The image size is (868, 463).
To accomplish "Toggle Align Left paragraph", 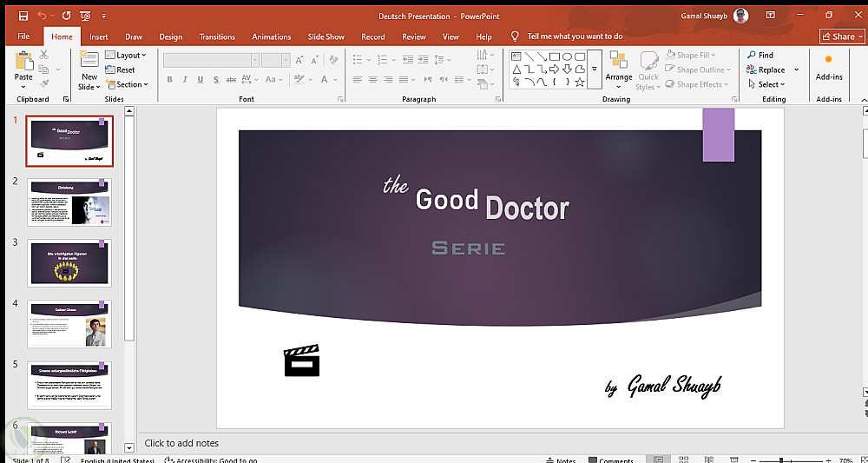I will pyautogui.click(x=358, y=80).
